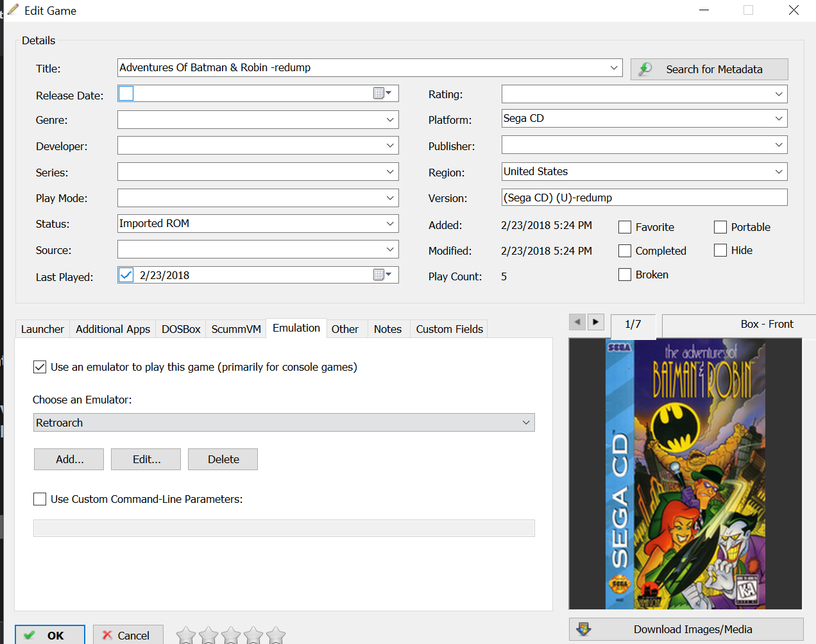Switch to the Custom Fields tab
Image resolution: width=816 pixels, height=644 pixels.
click(450, 329)
